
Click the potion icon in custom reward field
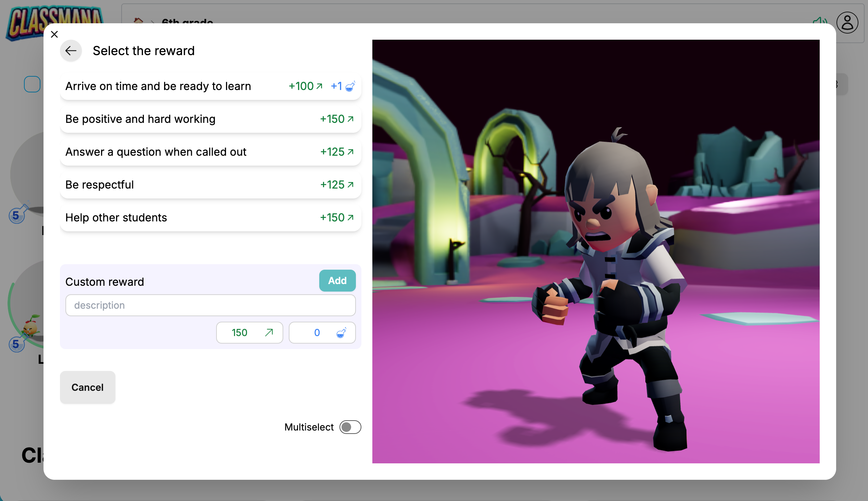click(341, 333)
